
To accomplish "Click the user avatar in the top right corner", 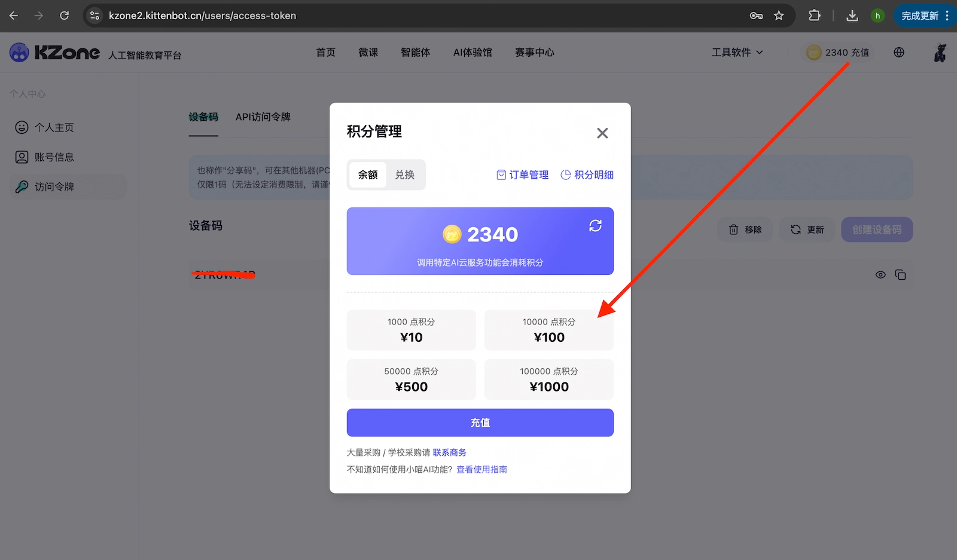I will pyautogui.click(x=940, y=53).
